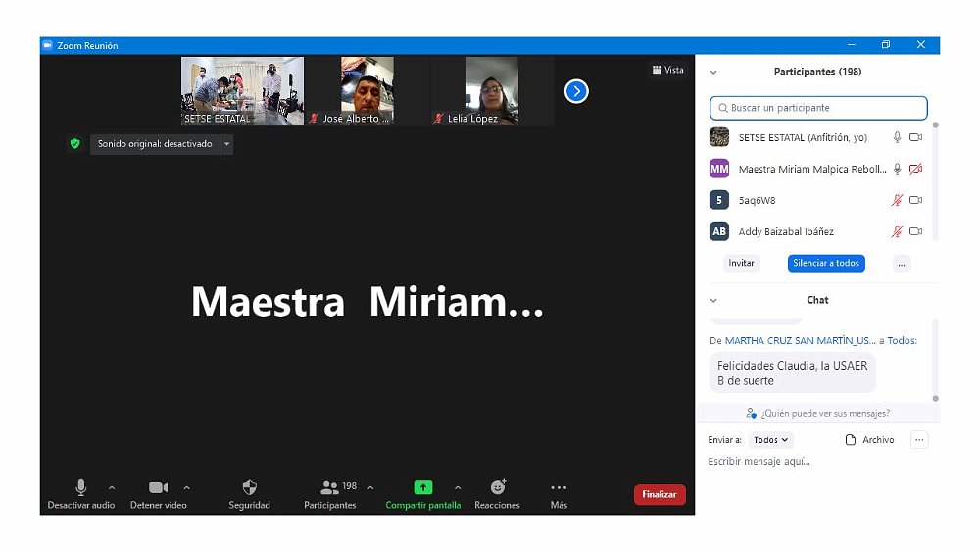Toggle microphone for Addy Baizabal Ibáñez
The image size is (980, 552).
[896, 232]
